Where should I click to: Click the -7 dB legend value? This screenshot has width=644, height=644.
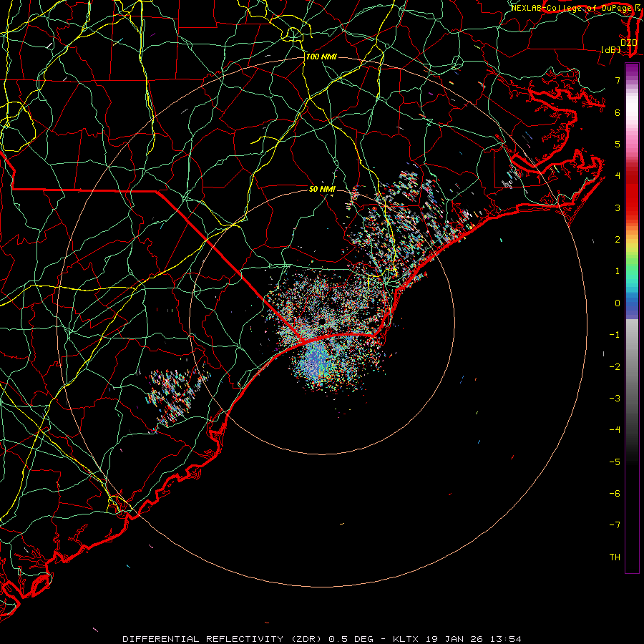615,525
